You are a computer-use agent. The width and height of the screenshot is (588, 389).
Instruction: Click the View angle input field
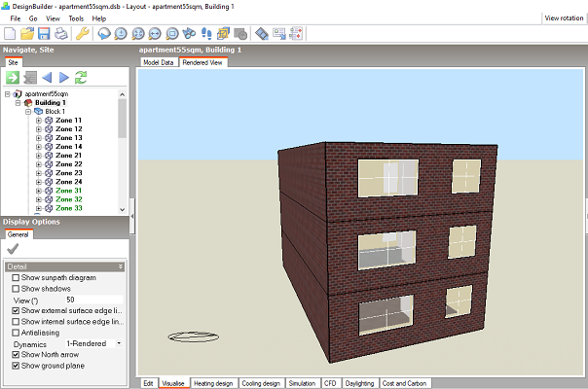pyautogui.click(x=92, y=300)
